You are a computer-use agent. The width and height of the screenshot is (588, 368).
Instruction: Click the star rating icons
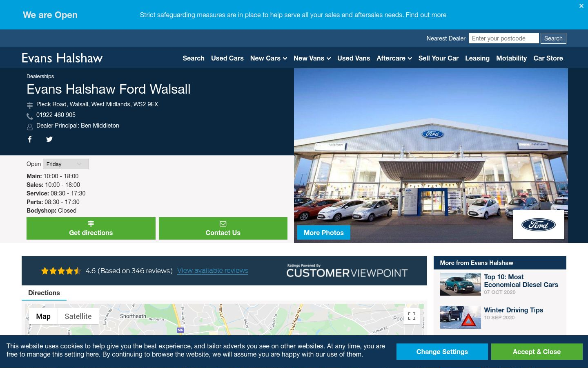coord(61,271)
